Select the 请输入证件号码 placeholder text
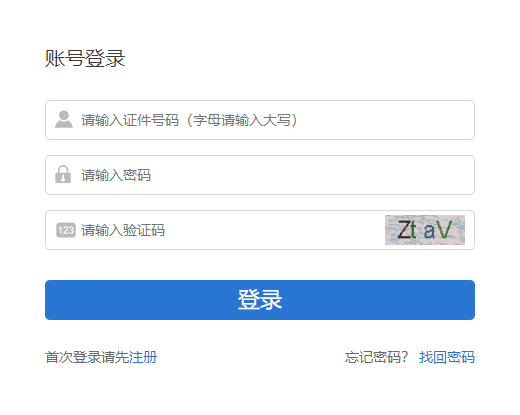This screenshot has height=415, width=520. tap(130, 120)
